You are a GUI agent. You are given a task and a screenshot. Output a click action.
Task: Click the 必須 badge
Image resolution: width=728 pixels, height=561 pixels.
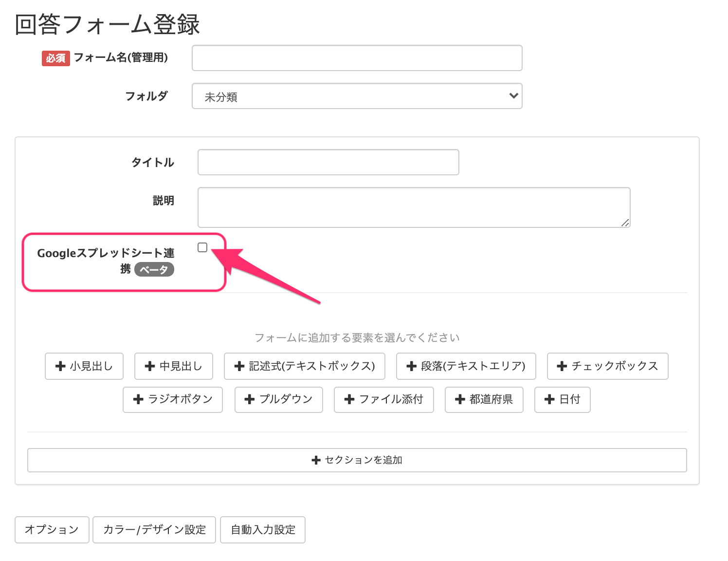pos(56,58)
